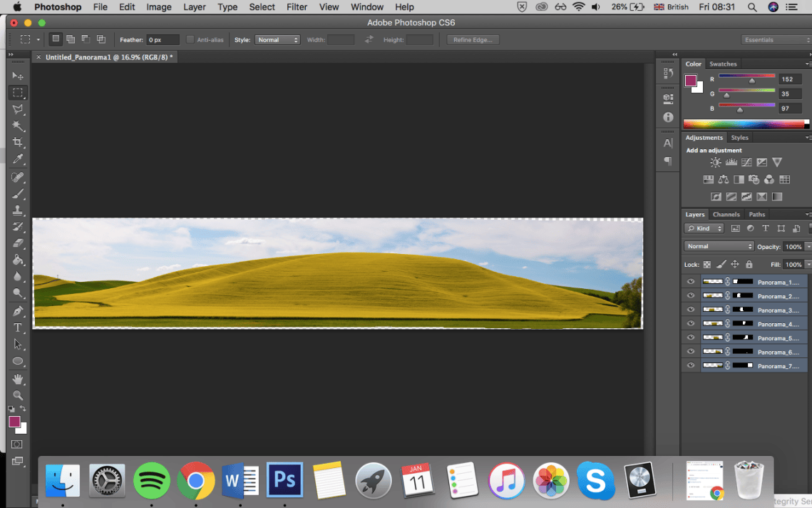Screen dimensions: 812x508
Task: Switch to the Channels tab
Action: [x=726, y=215]
